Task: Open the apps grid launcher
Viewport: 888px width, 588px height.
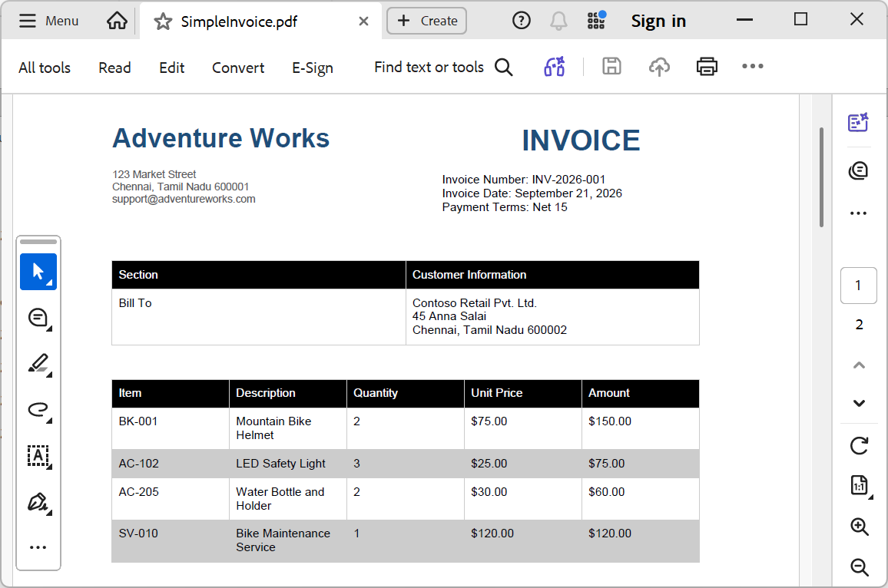Action: click(x=596, y=21)
